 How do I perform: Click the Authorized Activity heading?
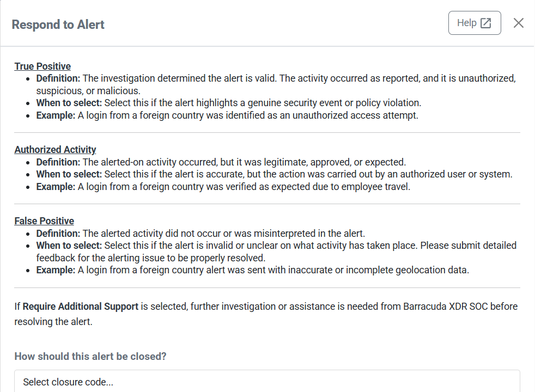click(55, 150)
